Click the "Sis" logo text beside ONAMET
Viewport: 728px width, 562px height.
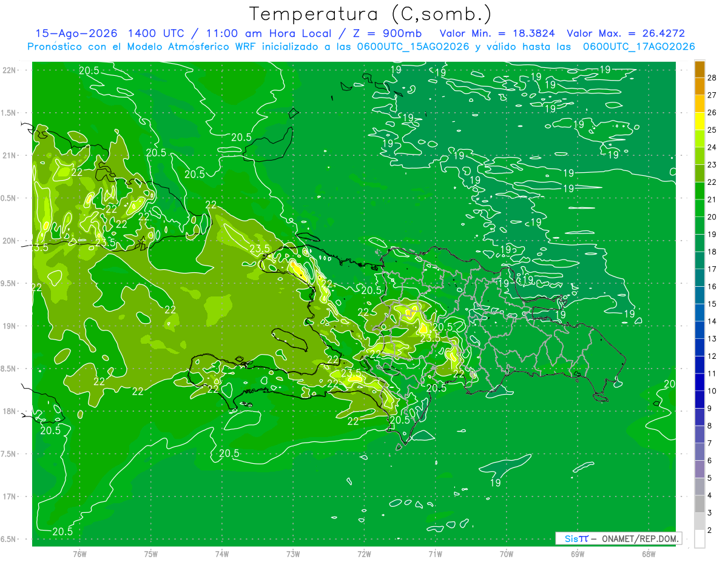point(571,538)
